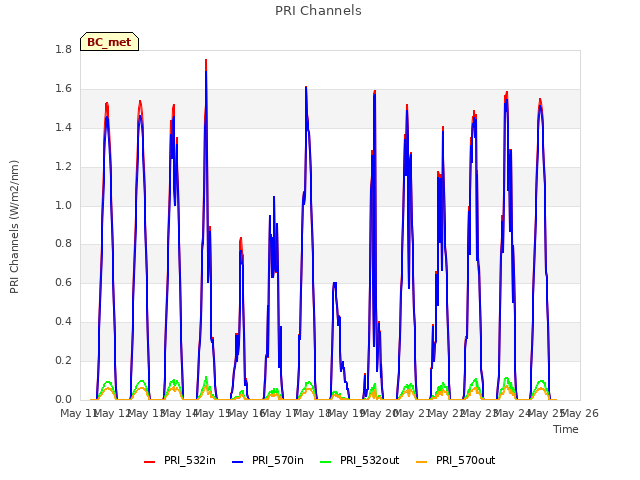Click the tallest peak near 1.75 on May 14
The image size is (640, 480).
pos(206,60)
